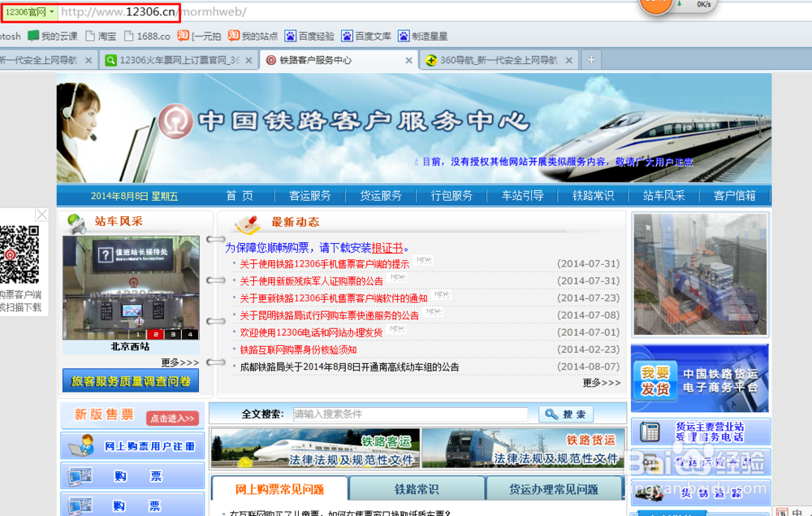This screenshot has width=812, height=516.
Task: Click 点击进入 next to 新版售票
Action: pyautogui.click(x=172, y=418)
